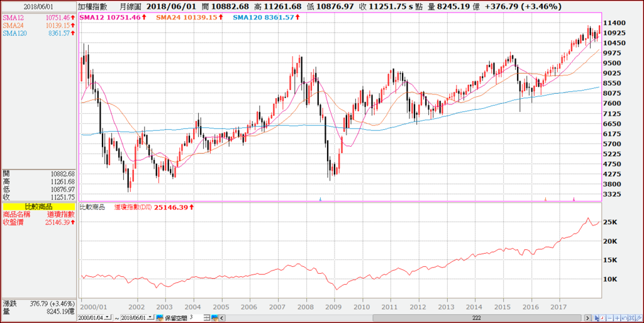Click the undo/reset arrow icon

tap(625, 318)
